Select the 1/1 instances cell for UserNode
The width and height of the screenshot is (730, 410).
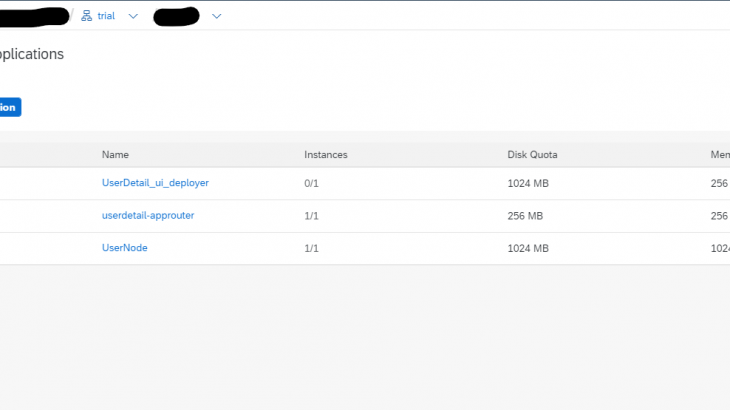pos(311,249)
